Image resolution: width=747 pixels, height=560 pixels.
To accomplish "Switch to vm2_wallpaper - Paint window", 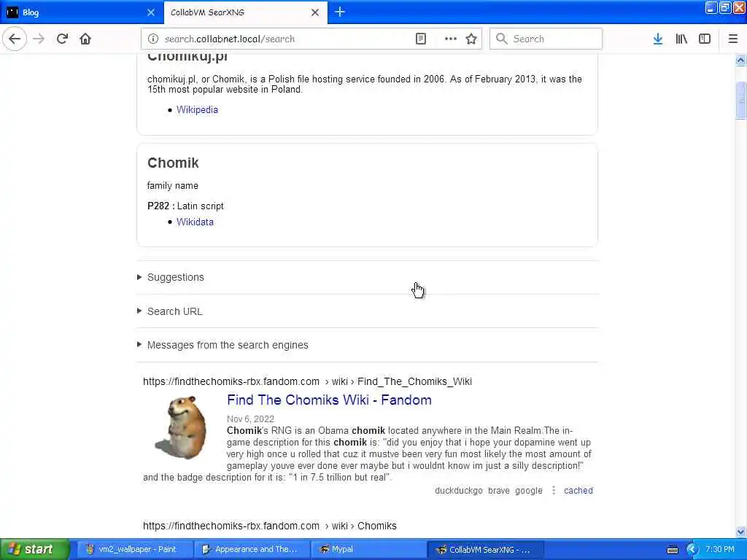I will (134, 549).
